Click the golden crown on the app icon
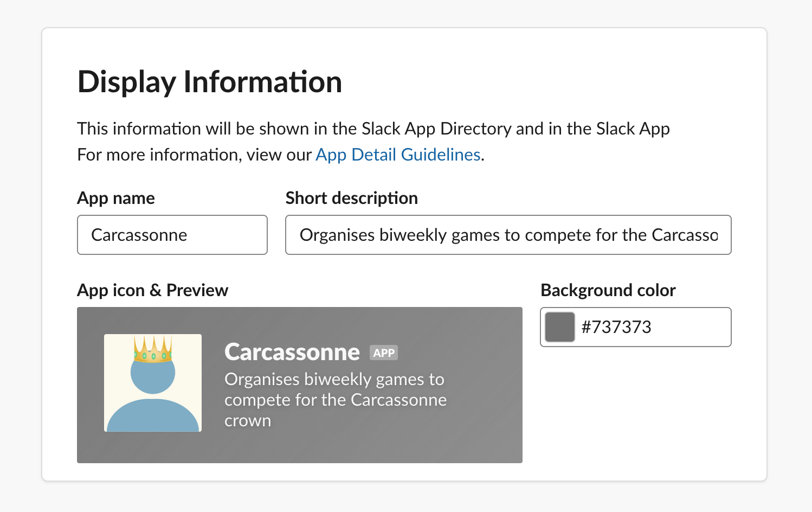812x512 pixels. click(153, 349)
